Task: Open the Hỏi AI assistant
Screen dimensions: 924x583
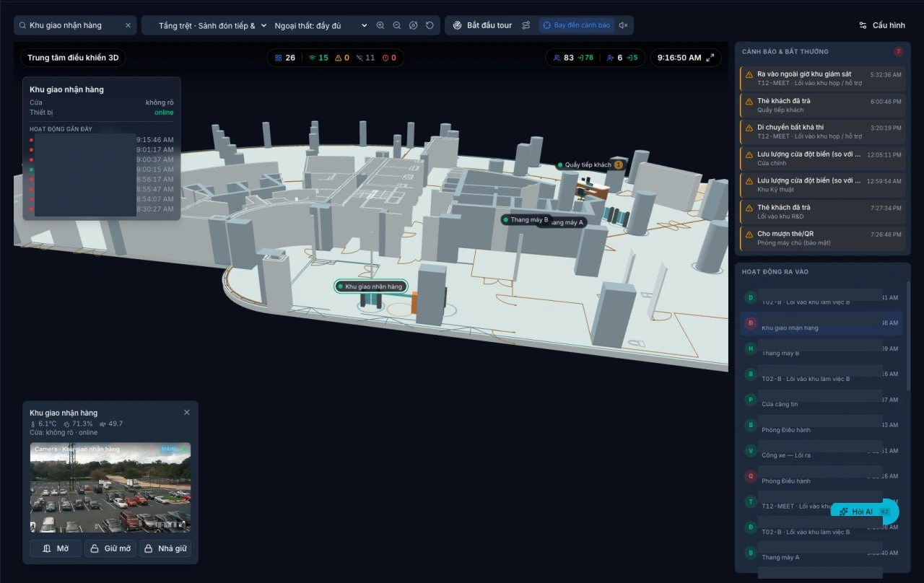Action: [x=865, y=512]
